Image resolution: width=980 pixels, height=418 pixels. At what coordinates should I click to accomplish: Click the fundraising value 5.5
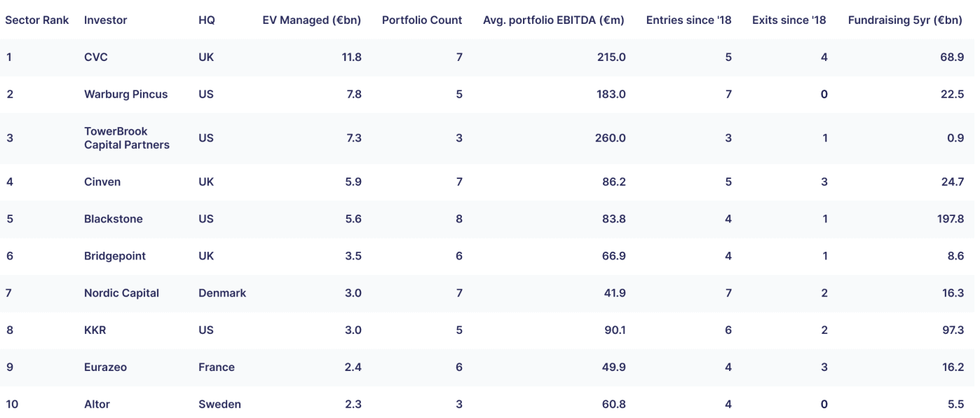tap(956, 405)
